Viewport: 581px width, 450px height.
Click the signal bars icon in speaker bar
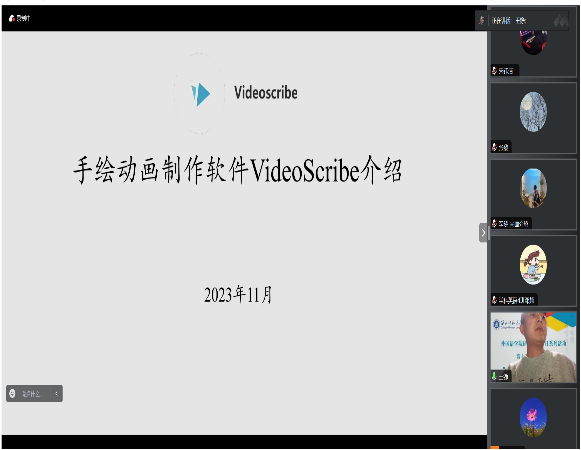560,20
